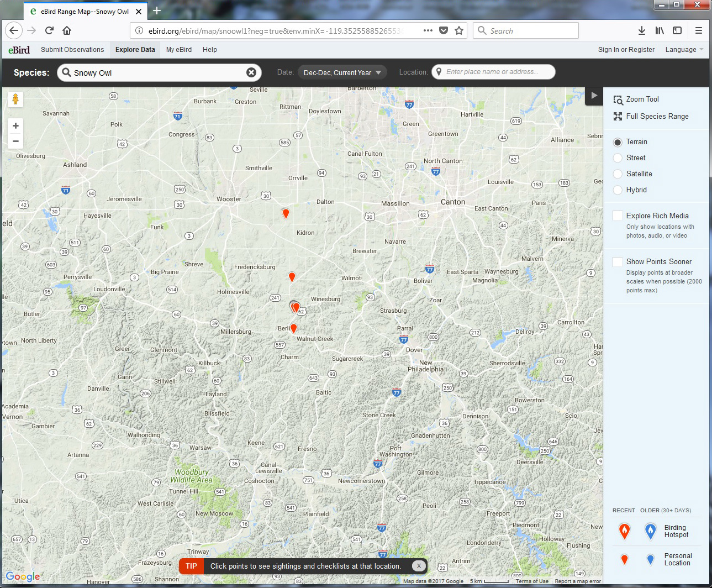Viewport: 712px width, 588px height.
Task: View site info in address bar
Action: tap(139, 30)
